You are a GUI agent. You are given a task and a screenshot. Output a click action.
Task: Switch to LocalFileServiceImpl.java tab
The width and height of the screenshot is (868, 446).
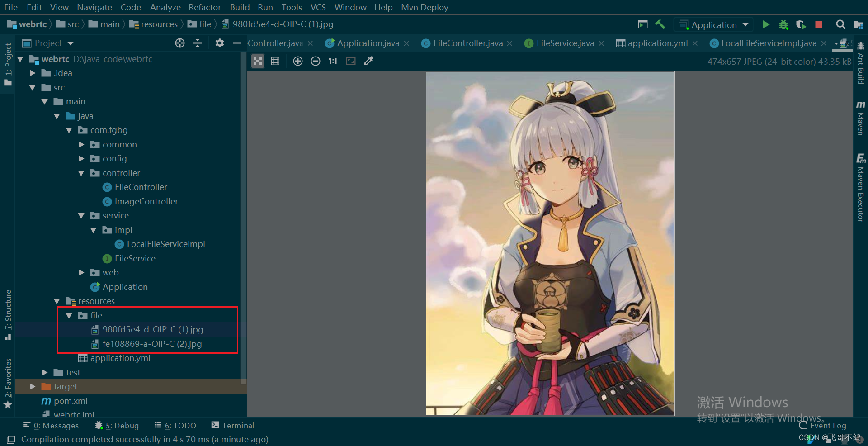point(769,43)
